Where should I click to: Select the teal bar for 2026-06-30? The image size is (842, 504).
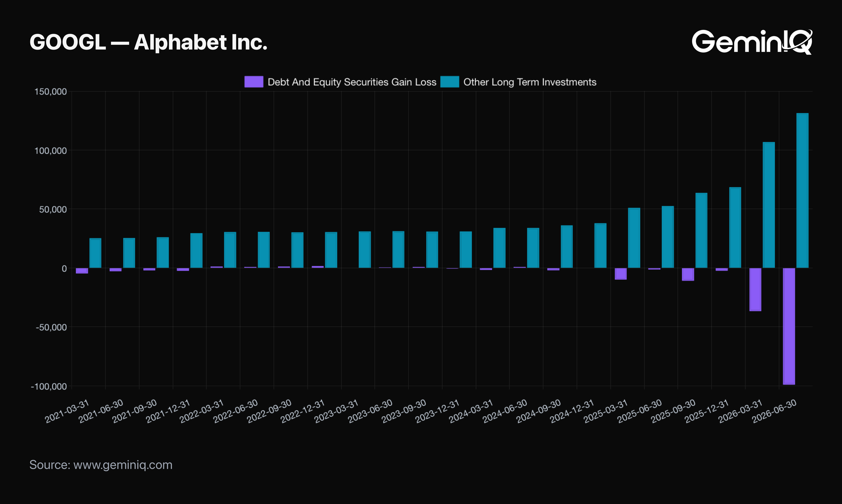pyautogui.click(x=802, y=190)
